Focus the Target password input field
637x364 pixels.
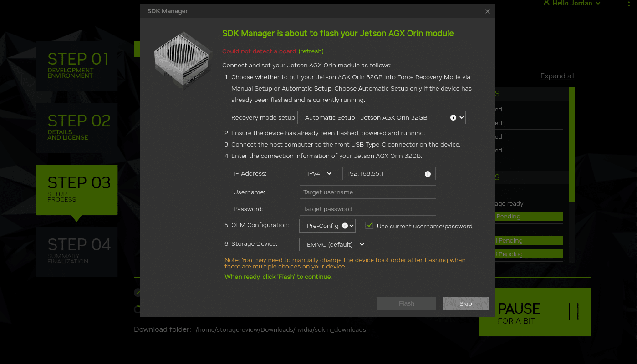click(367, 209)
